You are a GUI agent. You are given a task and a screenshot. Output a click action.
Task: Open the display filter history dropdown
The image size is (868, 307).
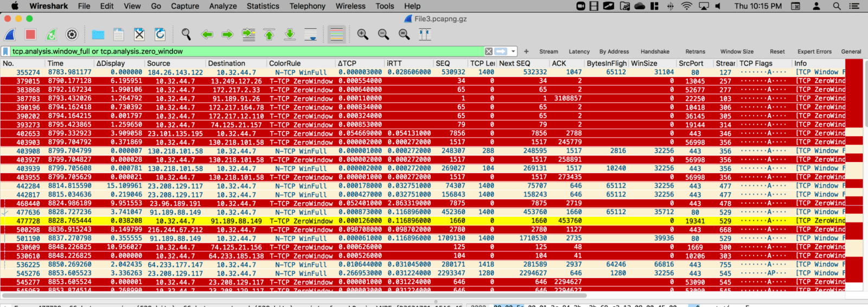(x=513, y=52)
